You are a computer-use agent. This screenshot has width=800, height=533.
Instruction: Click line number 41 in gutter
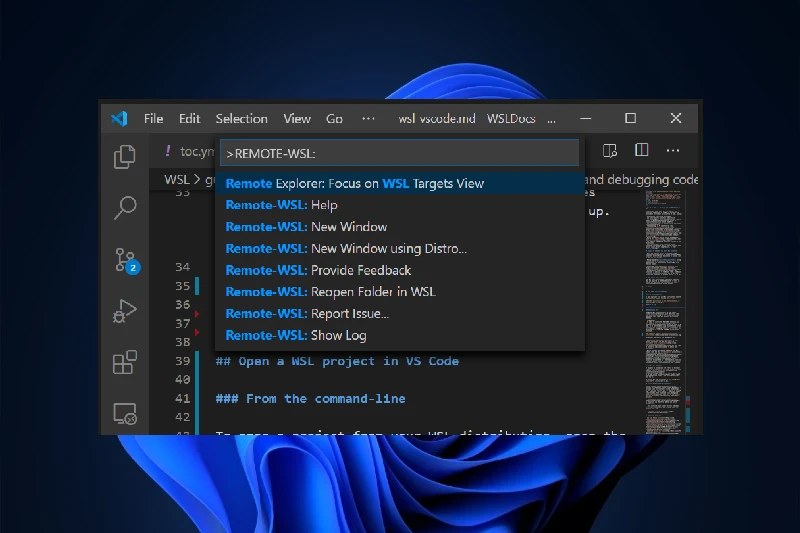pos(183,398)
